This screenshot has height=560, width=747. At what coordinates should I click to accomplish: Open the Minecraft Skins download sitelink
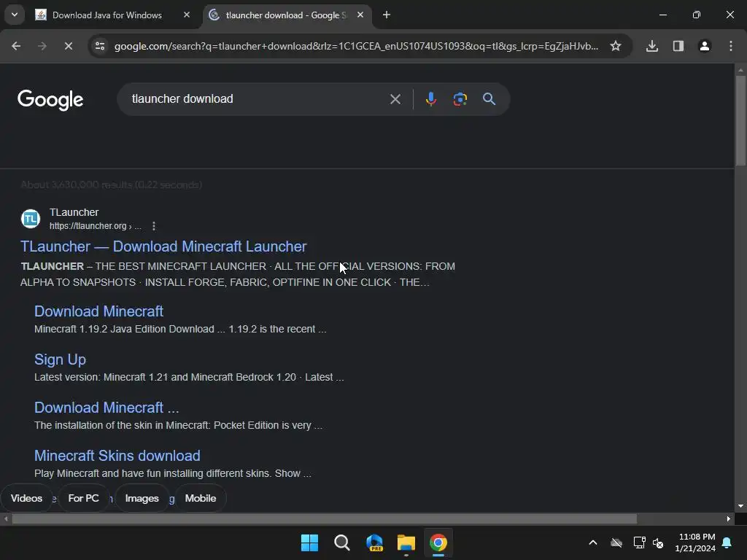(x=117, y=456)
